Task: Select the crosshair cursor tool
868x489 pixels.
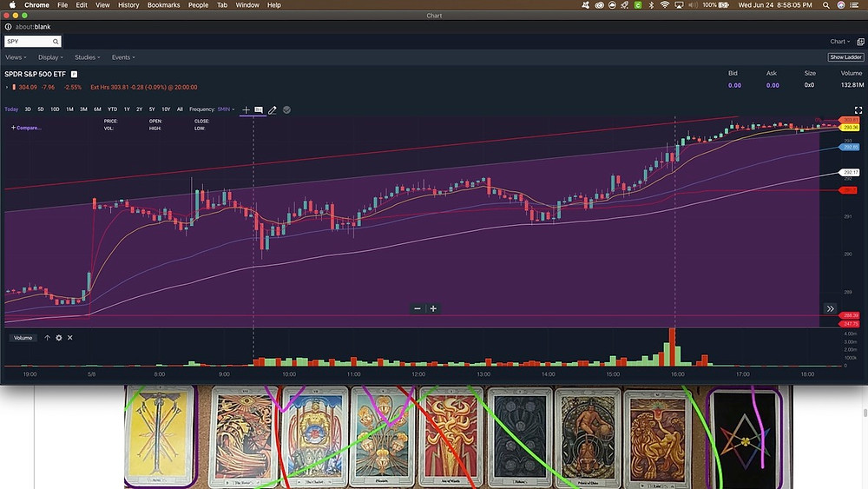Action: click(246, 109)
